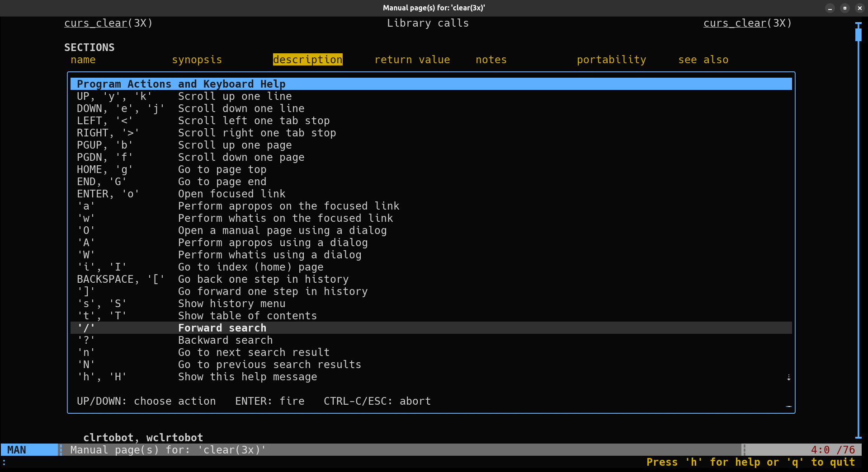
Task: Go to the return value section
Action: [x=412, y=60]
